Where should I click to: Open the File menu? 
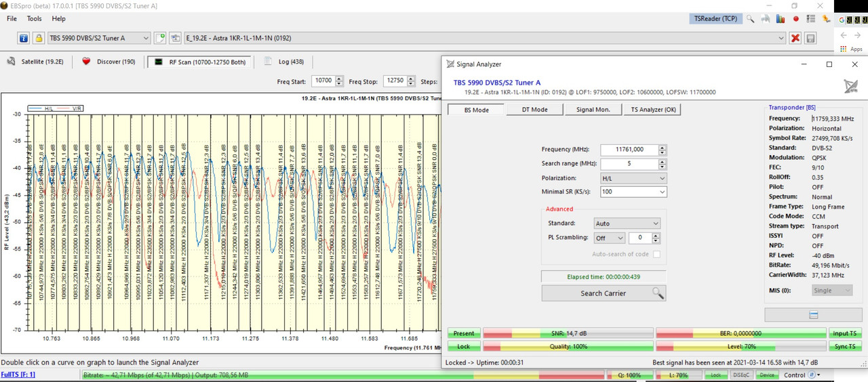tap(12, 19)
